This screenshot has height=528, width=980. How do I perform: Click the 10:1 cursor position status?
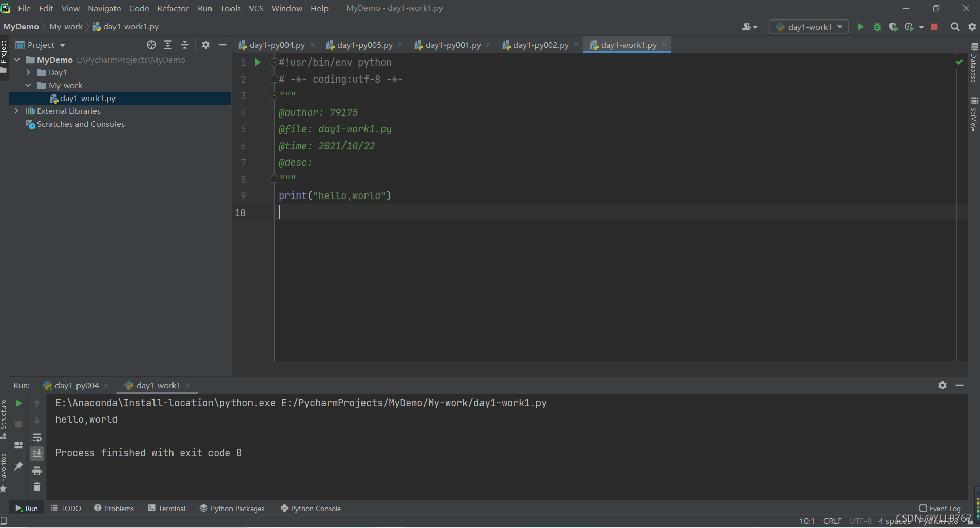(x=807, y=521)
